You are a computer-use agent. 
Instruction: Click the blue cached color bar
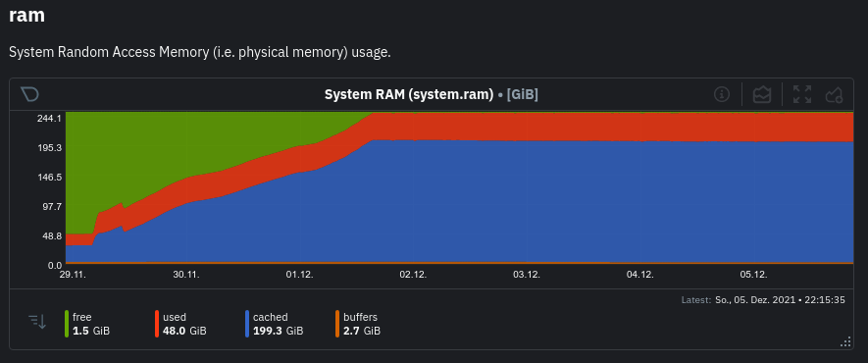[247, 325]
